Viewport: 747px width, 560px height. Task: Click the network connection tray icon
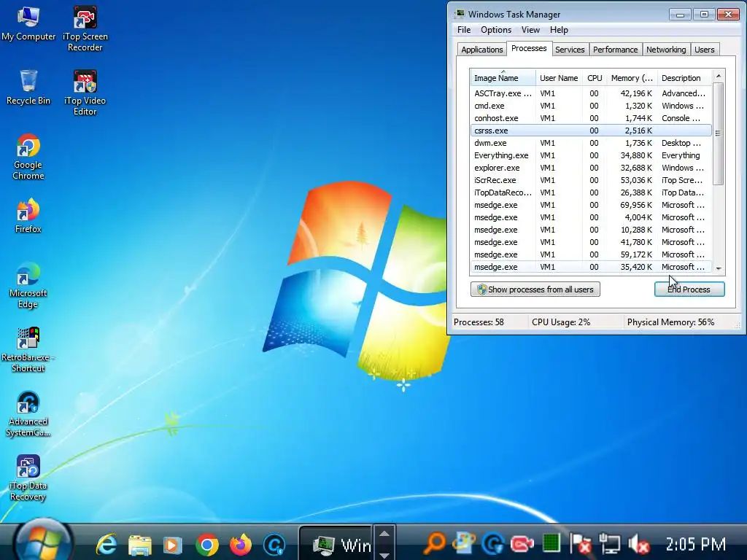coord(610,542)
